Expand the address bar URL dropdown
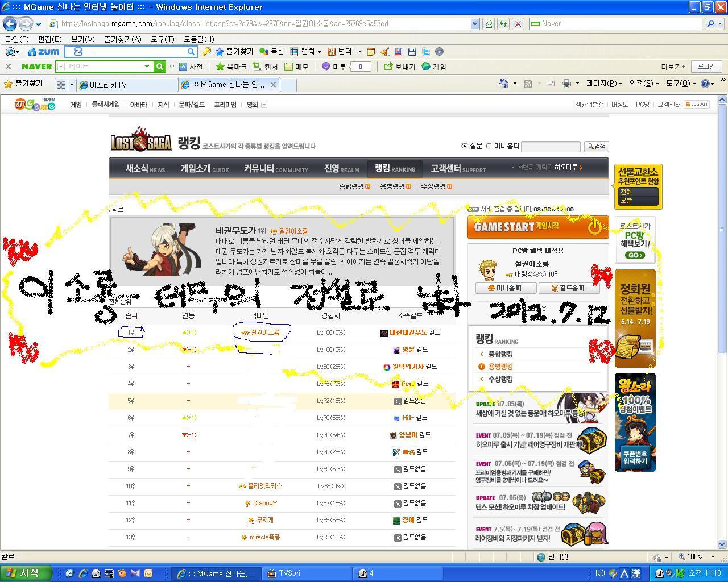This screenshot has height=582, width=728. (475, 24)
